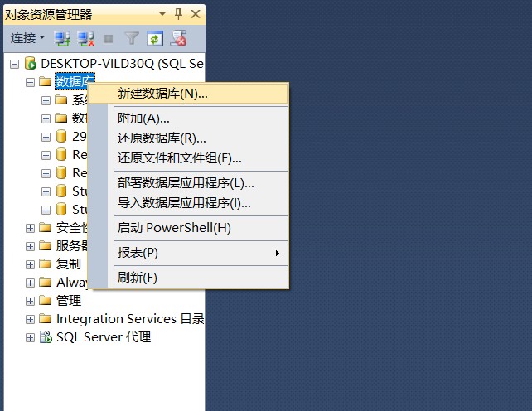Choose 启动 PowerShell(H) entry
Viewport: 532px width, 411px height.
[x=188, y=228]
